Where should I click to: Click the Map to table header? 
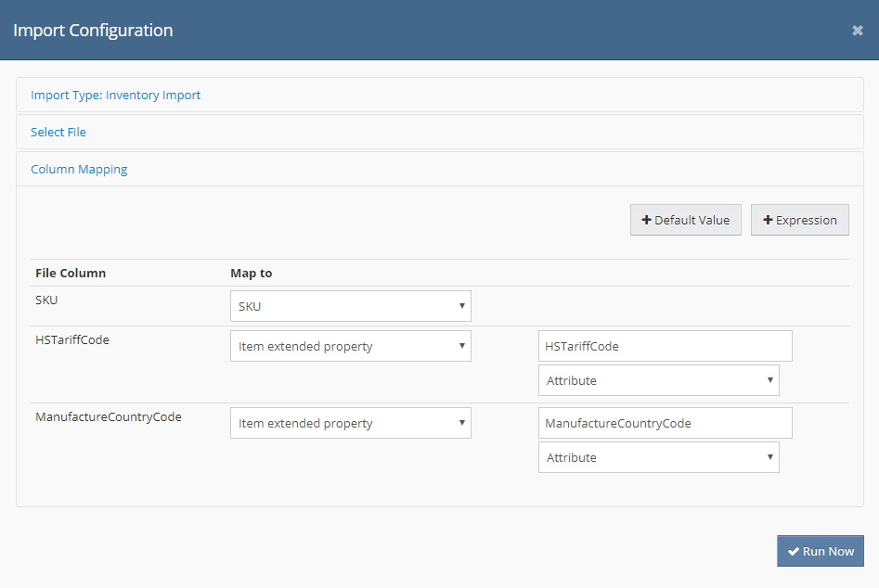(251, 273)
